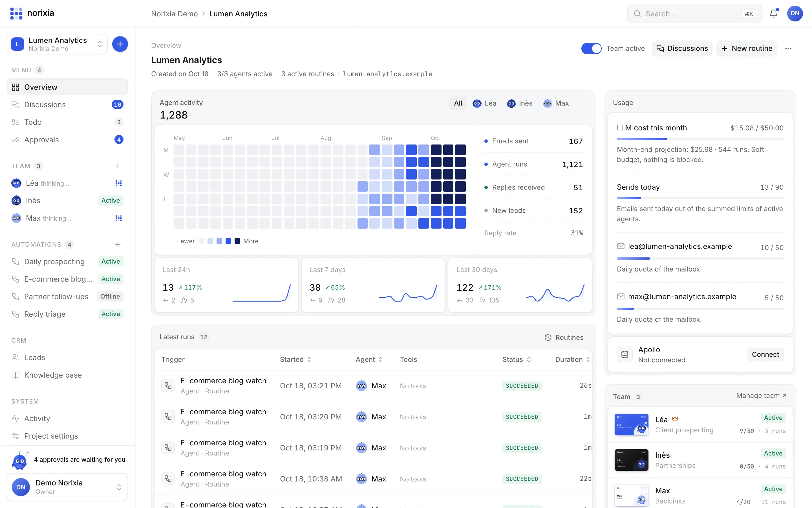812x508 pixels.
Task: Click the mascot beside the approvals waiting notice
Action: [x=19, y=461]
